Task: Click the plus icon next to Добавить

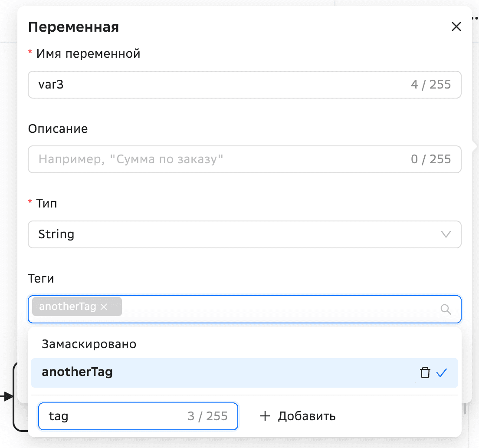Action: pyautogui.click(x=265, y=416)
